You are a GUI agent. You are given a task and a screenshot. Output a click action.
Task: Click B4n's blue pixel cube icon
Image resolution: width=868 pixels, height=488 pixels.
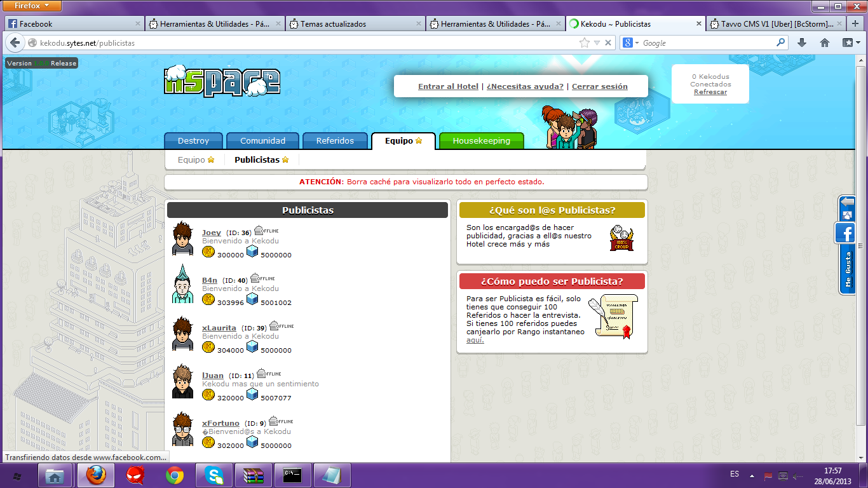pos(252,299)
